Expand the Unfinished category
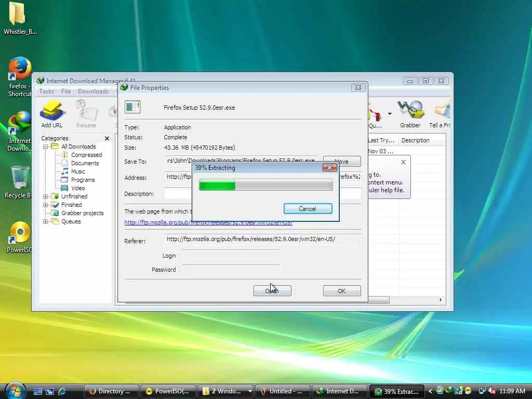Screen dimensions: 532x399 45,196
